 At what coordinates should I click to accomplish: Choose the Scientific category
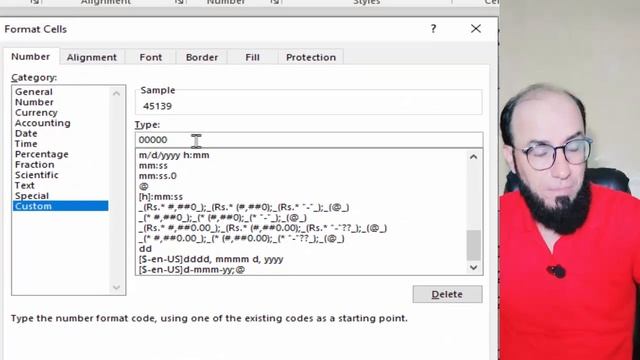point(37,175)
